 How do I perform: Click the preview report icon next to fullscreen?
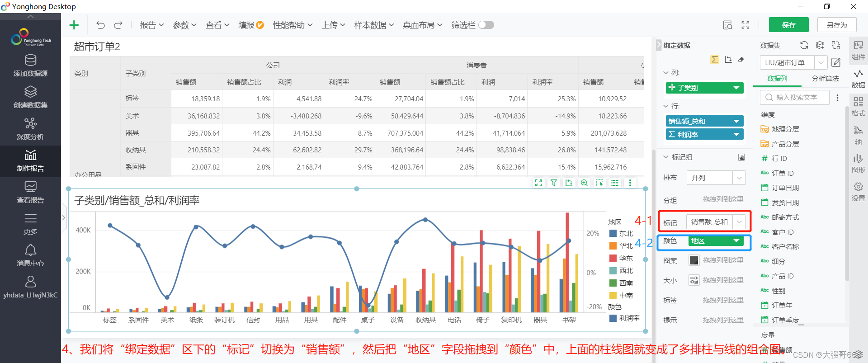pos(727,25)
